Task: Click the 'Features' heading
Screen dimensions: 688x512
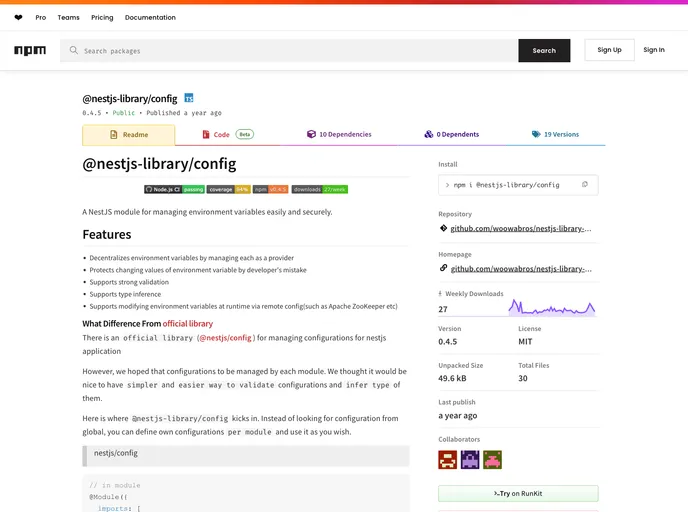Action: click(x=107, y=234)
